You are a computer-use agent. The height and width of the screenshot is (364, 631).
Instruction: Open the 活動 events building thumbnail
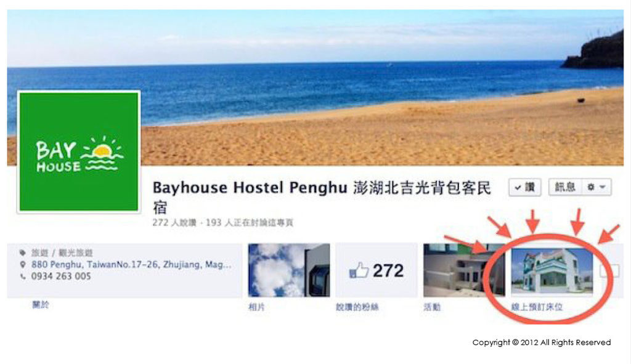(463, 270)
